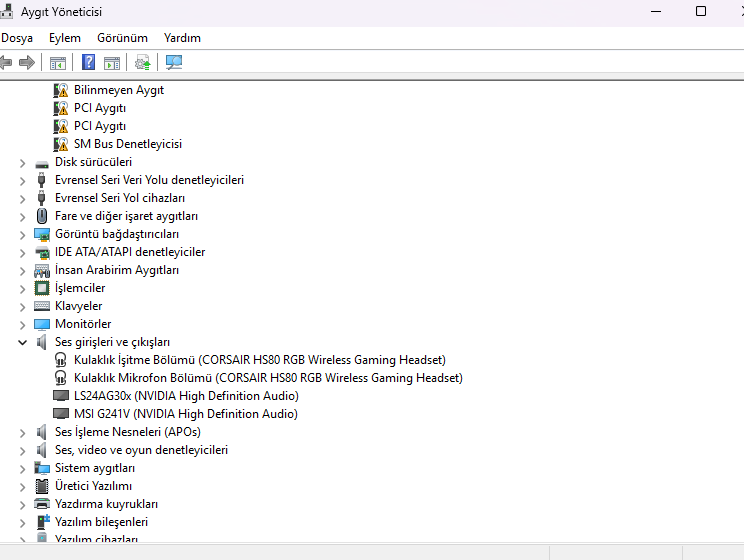Minimize the Aygıt Yöneticisi window

[x=656, y=11]
